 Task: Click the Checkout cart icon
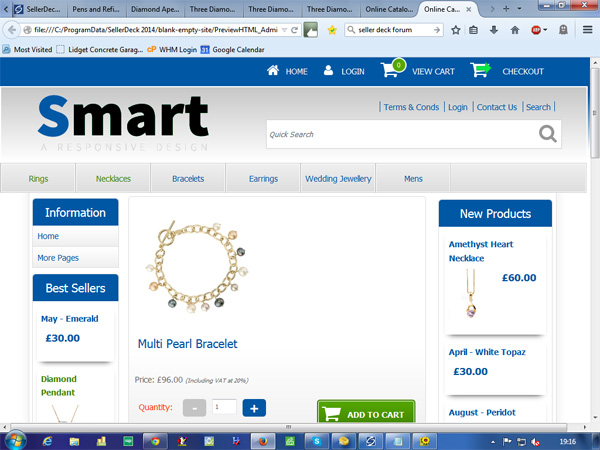480,70
